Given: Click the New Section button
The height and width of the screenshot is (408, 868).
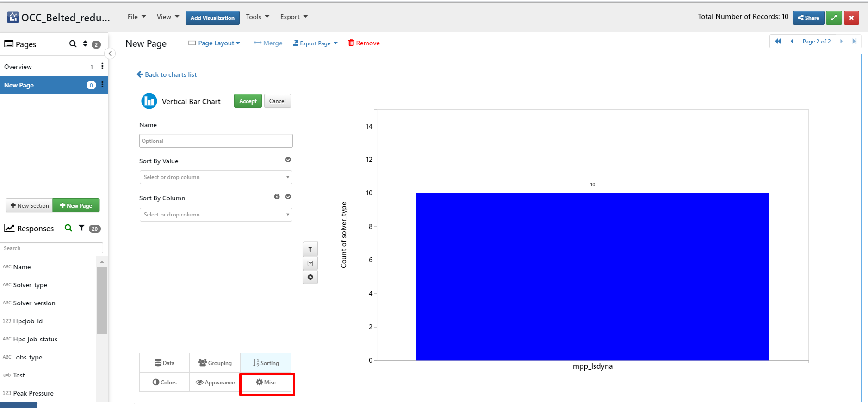Looking at the screenshot, I should 29,205.
